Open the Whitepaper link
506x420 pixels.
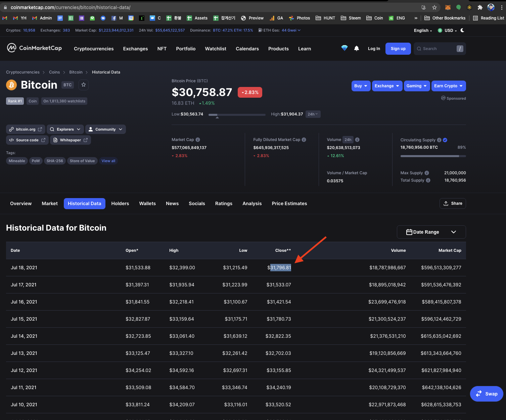(71, 140)
